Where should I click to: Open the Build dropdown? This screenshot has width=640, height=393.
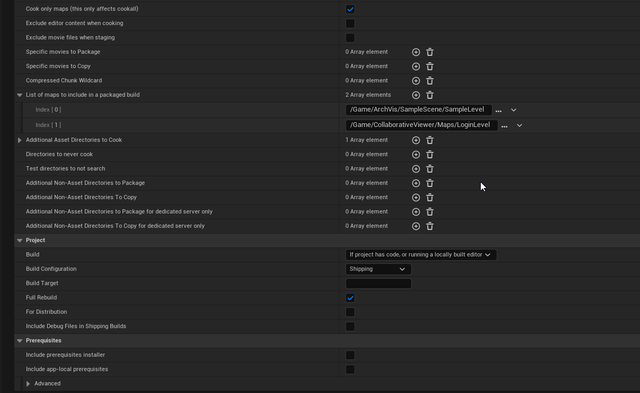(421, 255)
